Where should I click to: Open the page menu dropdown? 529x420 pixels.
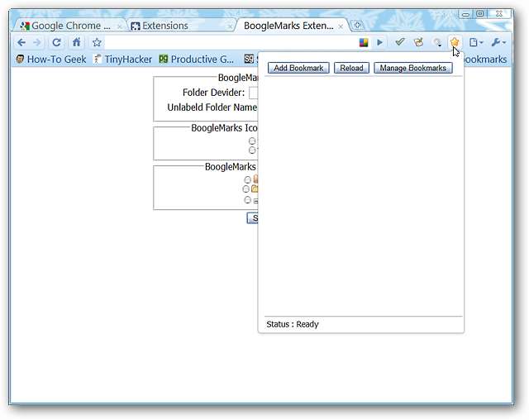[x=476, y=42]
